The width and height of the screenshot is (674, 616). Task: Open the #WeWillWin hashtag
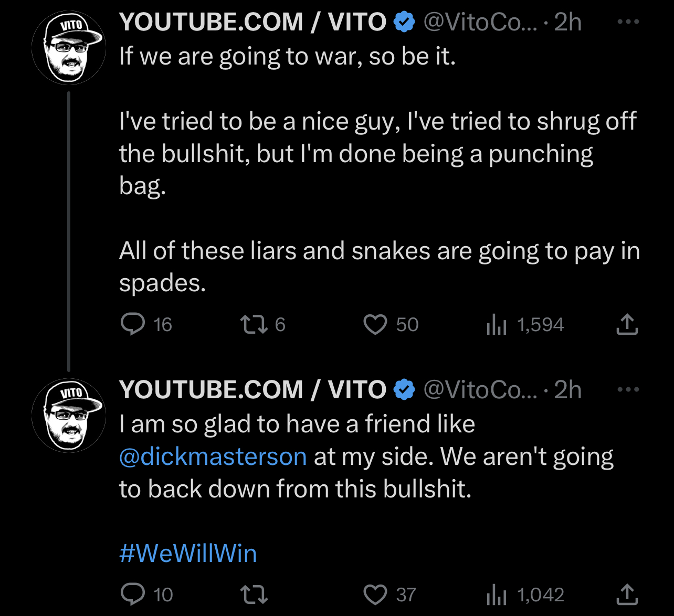pos(188,554)
